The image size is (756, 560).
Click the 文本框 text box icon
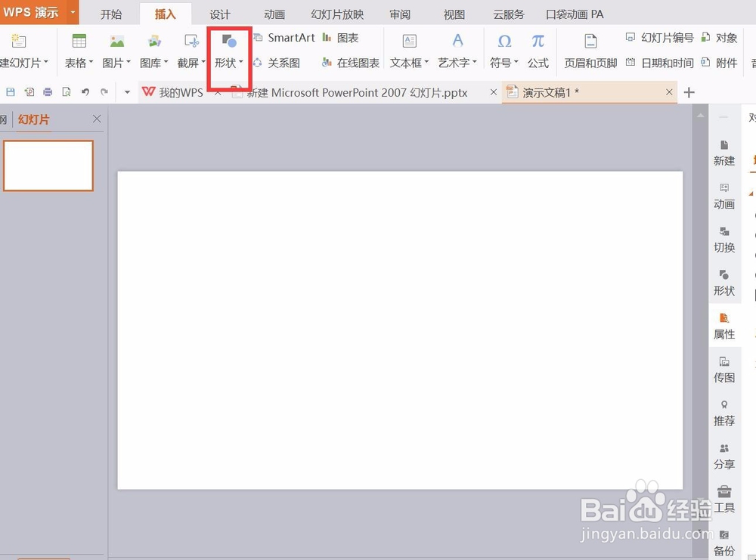[409, 42]
